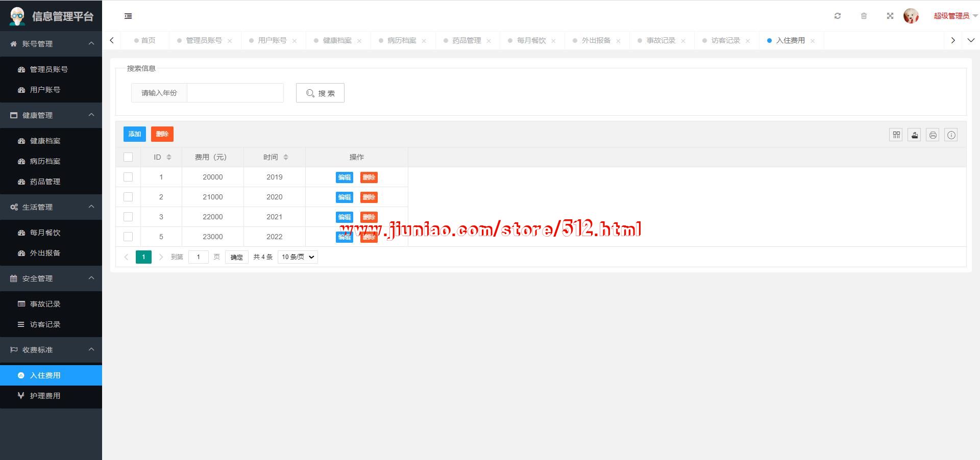The width and height of the screenshot is (980, 460).
Task: Edit the row with fee 20000
Action: coord(345,177)
